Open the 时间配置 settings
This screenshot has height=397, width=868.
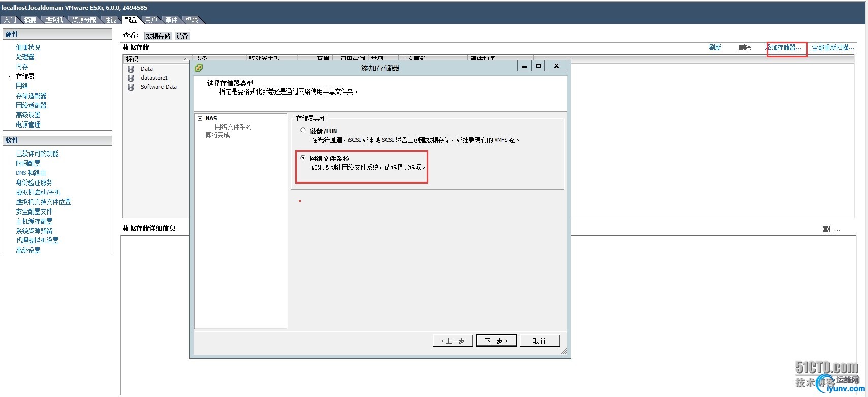28,163
